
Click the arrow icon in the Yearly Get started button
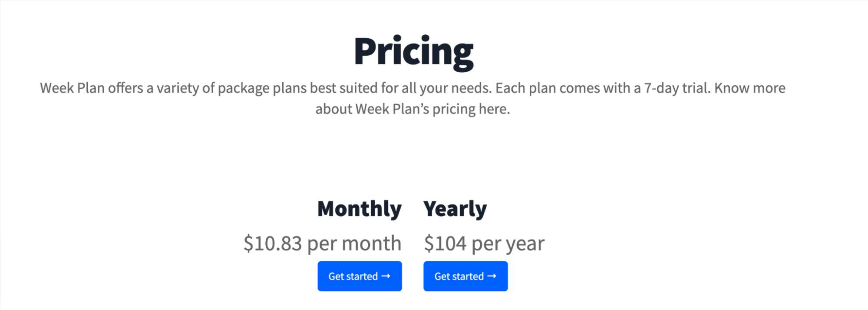pos(492,276)
